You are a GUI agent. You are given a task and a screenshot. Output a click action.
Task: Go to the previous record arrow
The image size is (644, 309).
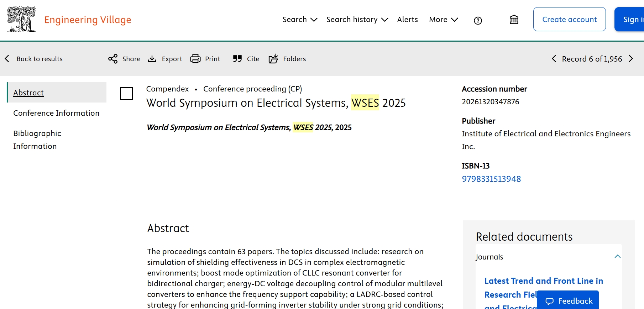pos(554,59)
